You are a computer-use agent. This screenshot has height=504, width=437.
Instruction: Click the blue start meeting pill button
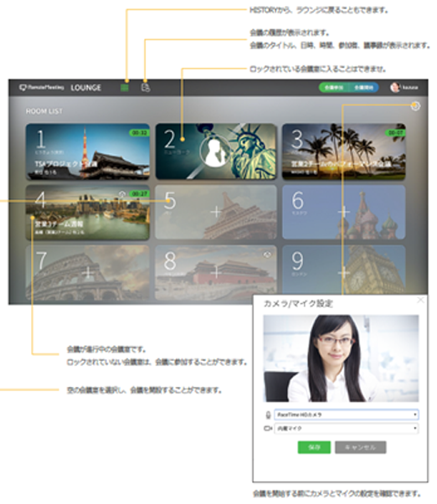[363, 87]
